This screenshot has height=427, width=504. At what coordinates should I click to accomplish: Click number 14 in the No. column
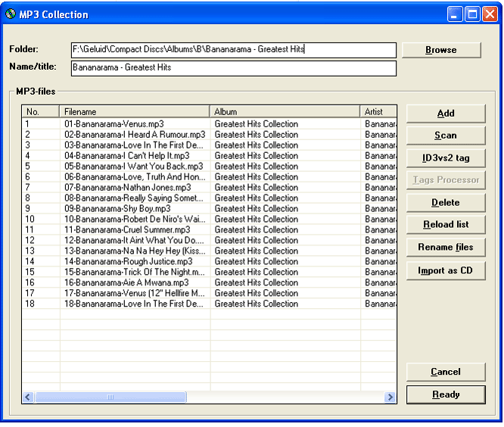(x=30, y=261)
